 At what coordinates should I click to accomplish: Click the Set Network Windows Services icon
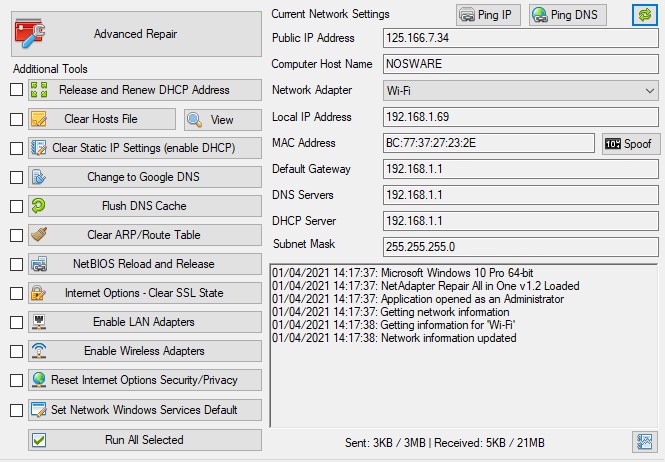(39, 410)
